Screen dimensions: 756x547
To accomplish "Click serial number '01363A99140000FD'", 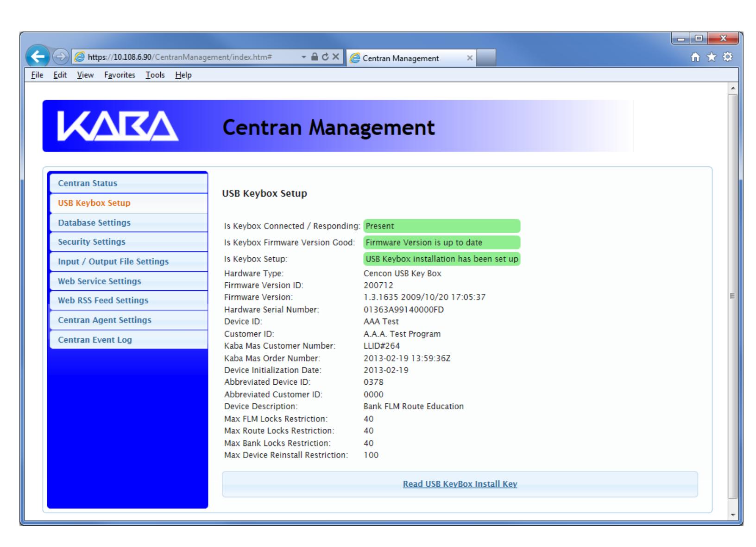I will tap(403, 310).
